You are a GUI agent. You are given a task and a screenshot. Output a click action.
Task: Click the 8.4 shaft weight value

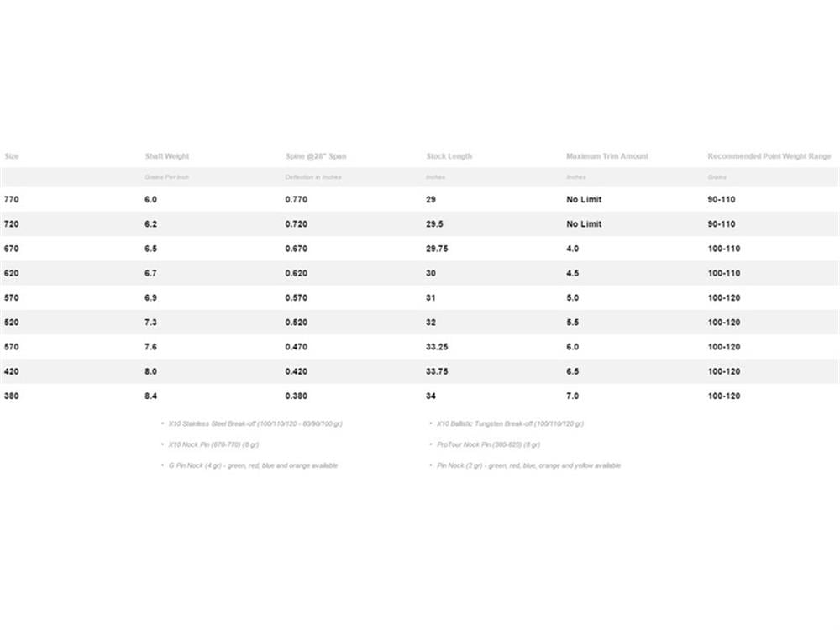pyautogui.click(x=151, y=396)
